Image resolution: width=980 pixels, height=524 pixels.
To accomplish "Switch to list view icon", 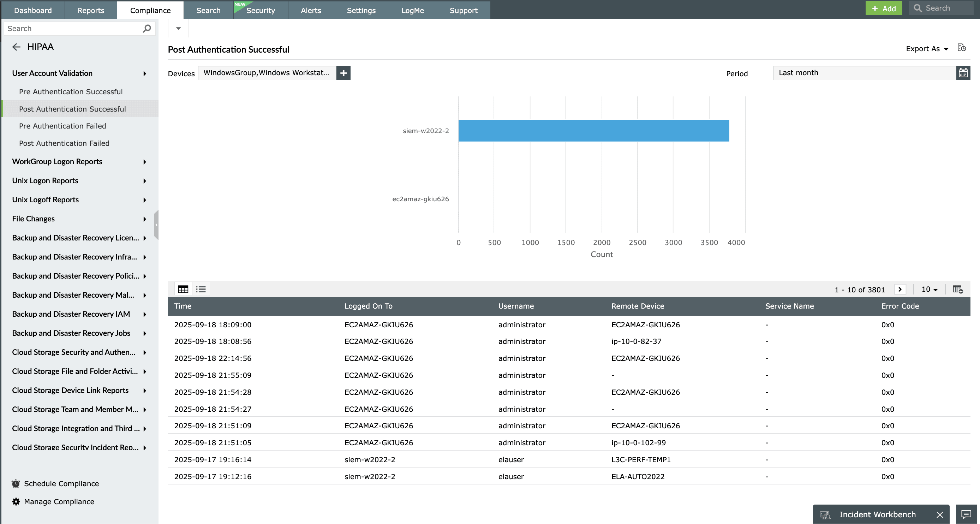I will click(201, 289).
